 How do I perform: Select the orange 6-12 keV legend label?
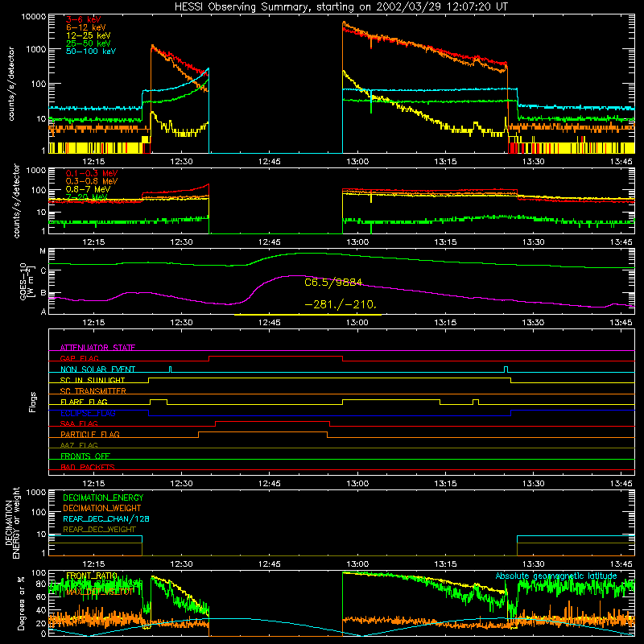click(x=85, y=27)
